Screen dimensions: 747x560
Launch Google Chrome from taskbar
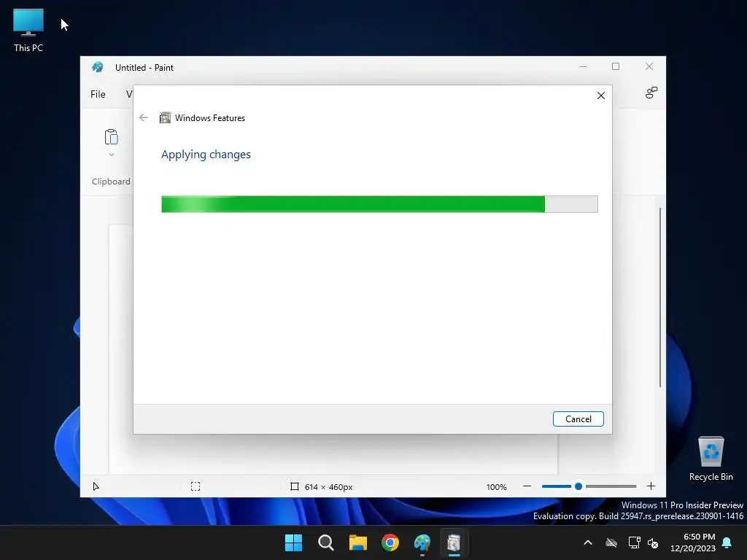tap(390, 542)
